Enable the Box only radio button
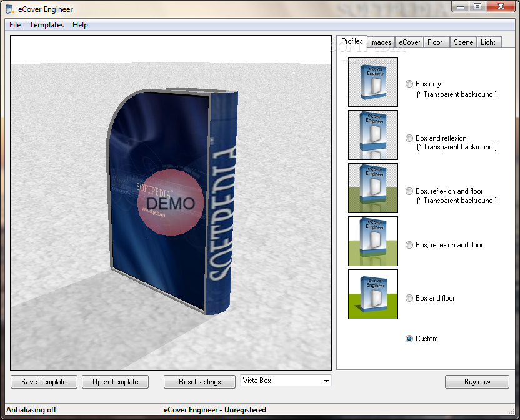This screenshot has height=420, width=520. pos(409,84)
